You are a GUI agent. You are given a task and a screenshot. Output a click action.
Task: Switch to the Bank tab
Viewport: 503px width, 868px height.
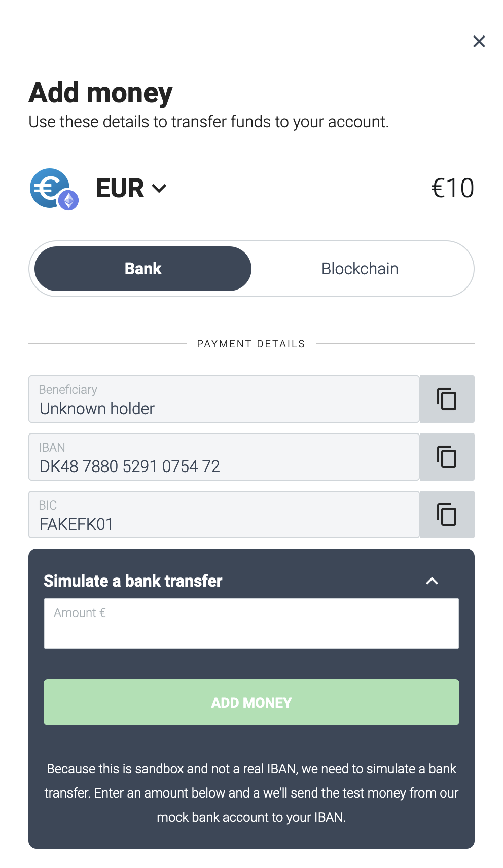pyautogui.click(x=143, y=269)
